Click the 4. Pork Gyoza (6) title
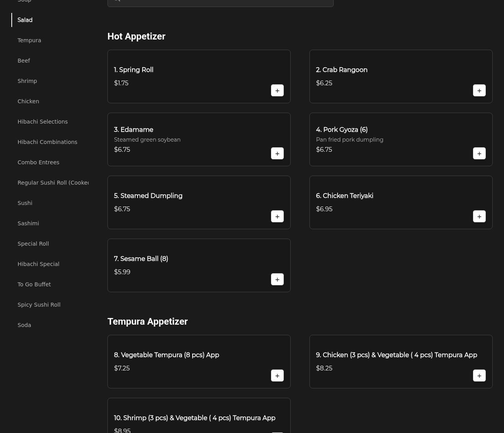This screenshot has height=433, width=504. click(x=342, y=130)
